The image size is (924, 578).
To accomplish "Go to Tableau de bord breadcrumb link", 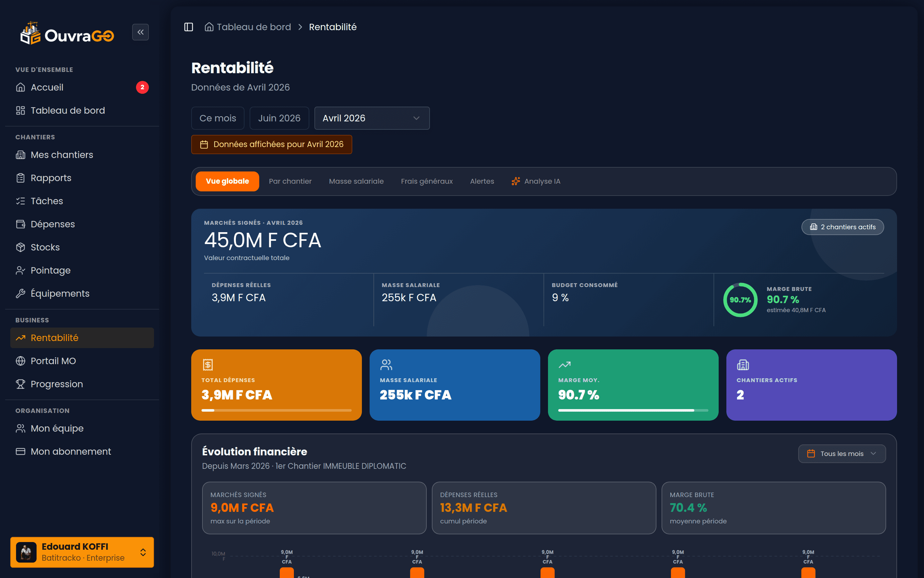I will (254, 27).
